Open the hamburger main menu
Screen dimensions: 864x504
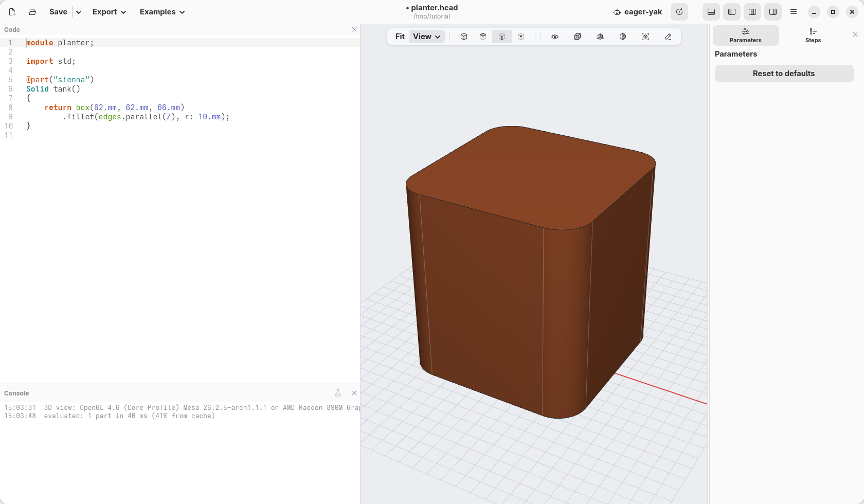(x=794, y=12)
